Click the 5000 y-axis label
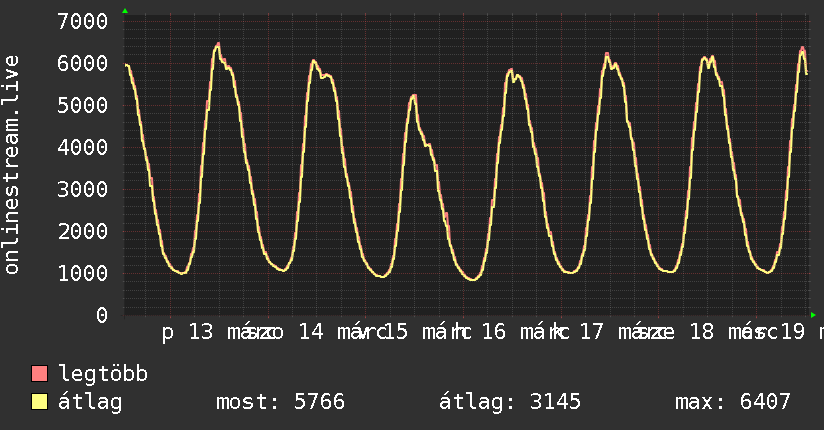Image resolution: width=824 pixels, height=430 pixels. pos(83,105)
